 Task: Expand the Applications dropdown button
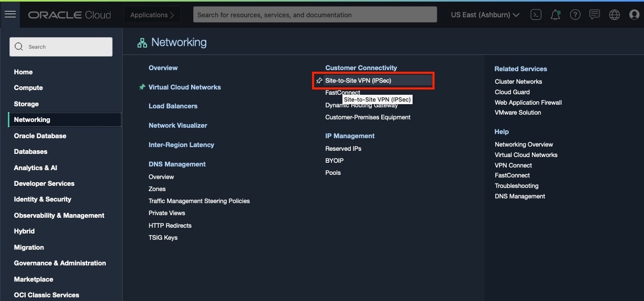coord(152,15)
